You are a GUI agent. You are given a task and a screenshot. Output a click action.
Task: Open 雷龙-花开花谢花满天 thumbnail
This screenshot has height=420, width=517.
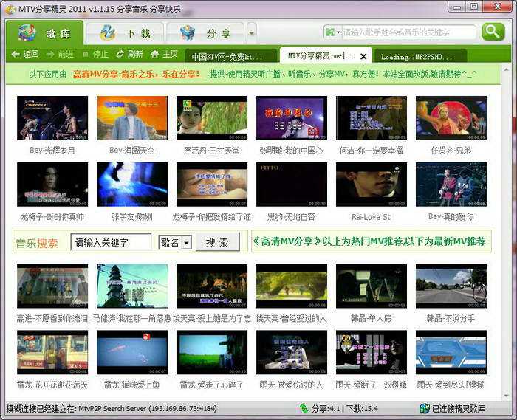coord(52,352)
